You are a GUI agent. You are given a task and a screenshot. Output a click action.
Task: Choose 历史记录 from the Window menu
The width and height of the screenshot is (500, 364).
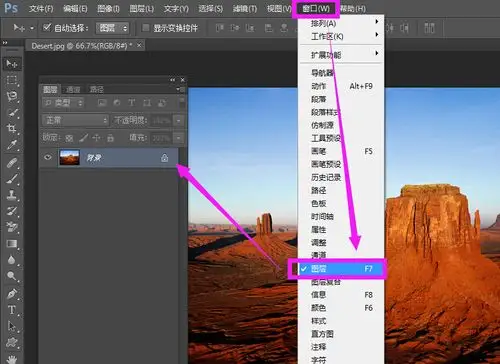tap(341, 177)
